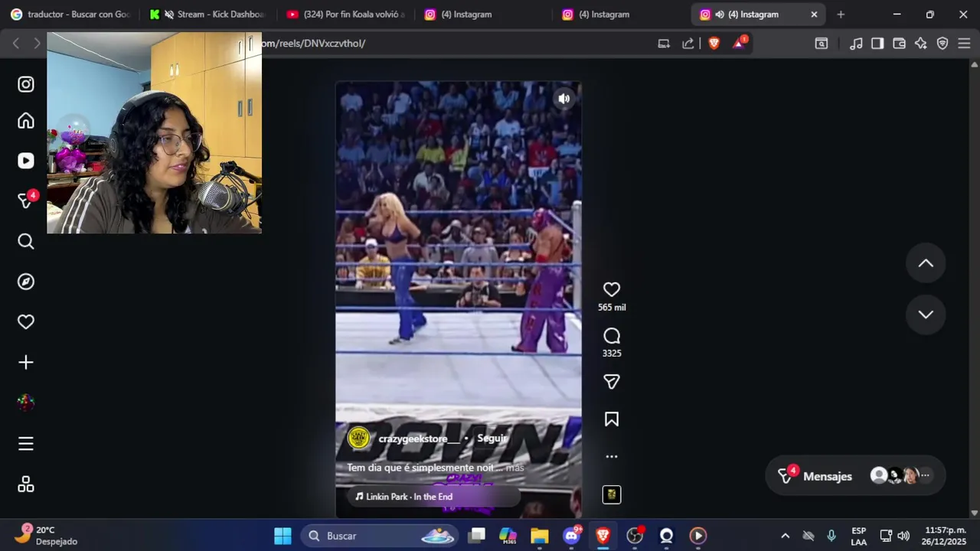Open Notifications heart in sidebar

pyautogui.click(x=26, y=322)
